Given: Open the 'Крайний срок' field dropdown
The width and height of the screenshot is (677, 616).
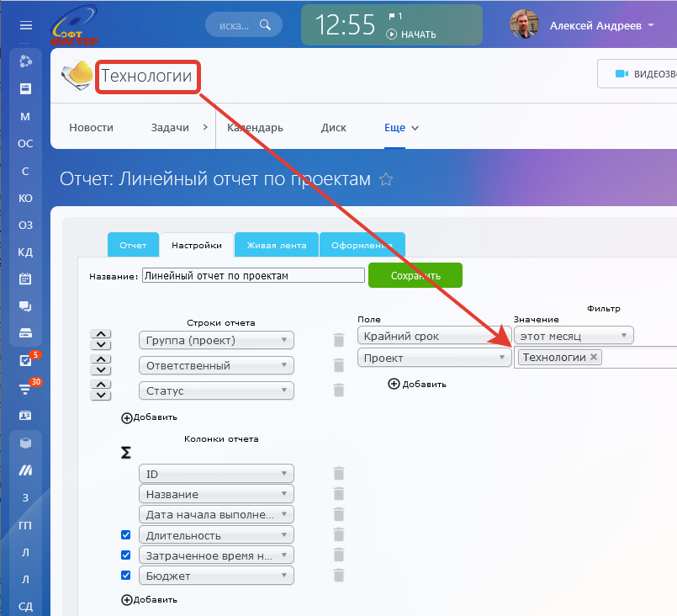Looking at the screenshot, I should pos(434,336).
